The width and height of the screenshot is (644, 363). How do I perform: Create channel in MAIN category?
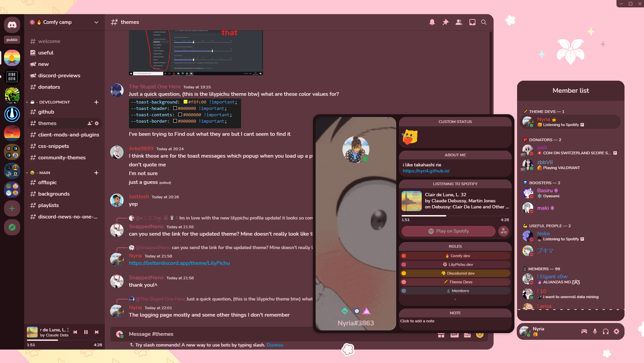coord(96,173)
